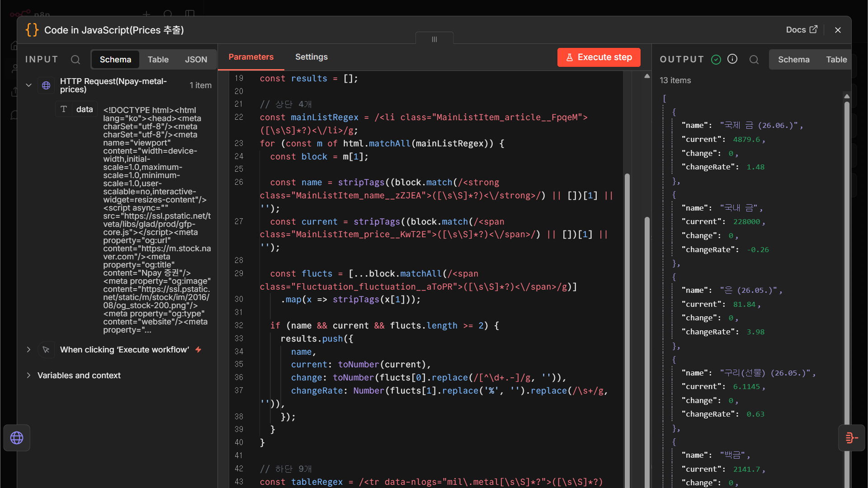The width and height of the screenshot is (868, 488).
Task: Click the manual trigger cursor icon
Action: [46, 350]
